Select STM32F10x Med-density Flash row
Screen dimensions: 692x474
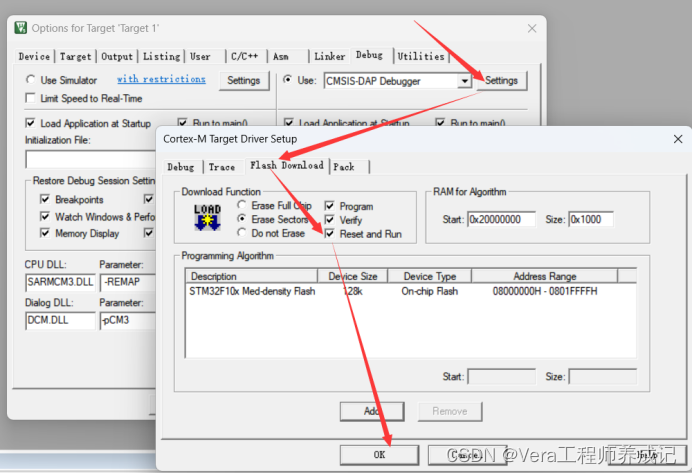pyautogui.click(x=410, y=291)
